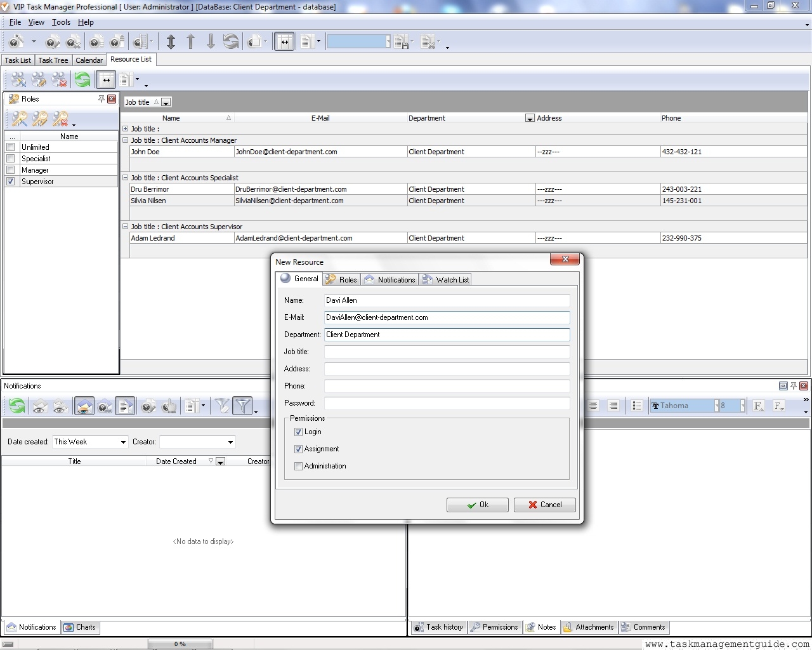Toggle the auto-width columns icon in main toolbar
The height and width of the screenshot is (650, 812).
284,42
